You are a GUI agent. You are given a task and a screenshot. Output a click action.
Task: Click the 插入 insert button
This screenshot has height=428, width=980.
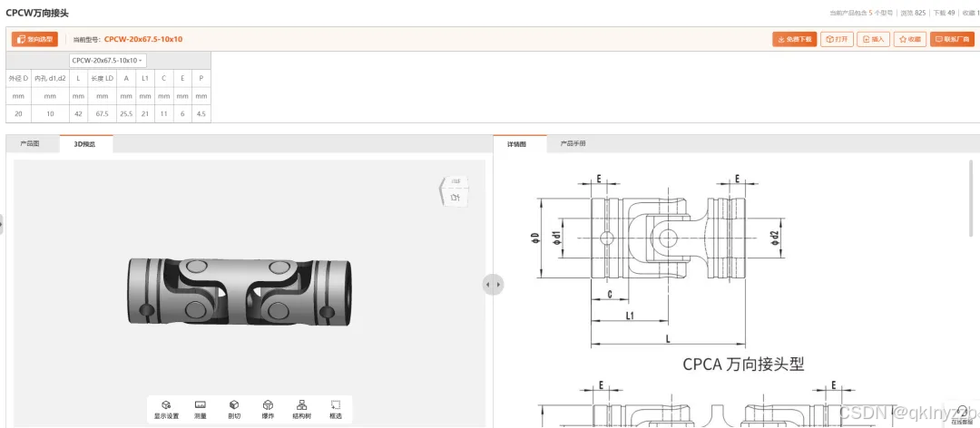pos(873,39)
